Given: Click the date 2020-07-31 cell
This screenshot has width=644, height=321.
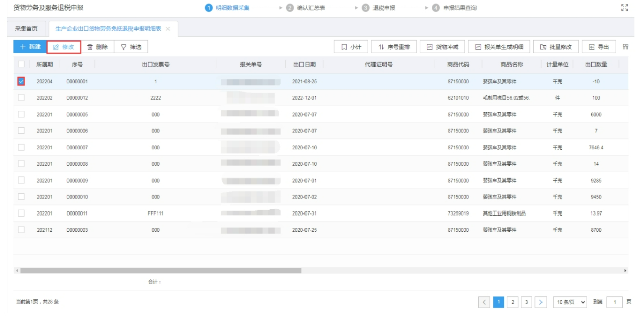Looking at the screenshot, I should (x=304, y=213).
